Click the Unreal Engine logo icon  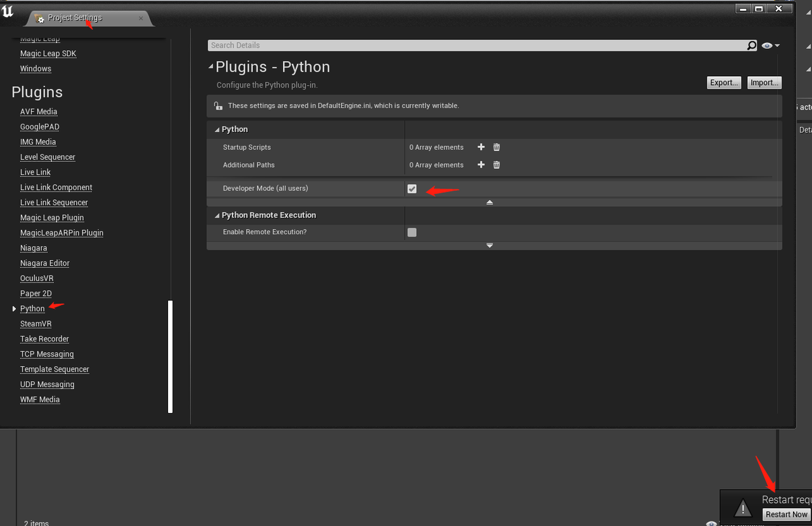(8, 11)
